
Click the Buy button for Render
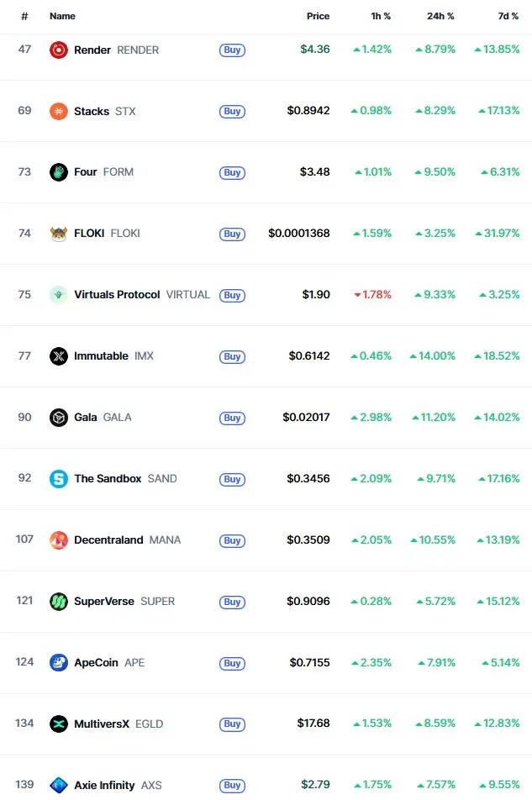[x=232, y=50]
